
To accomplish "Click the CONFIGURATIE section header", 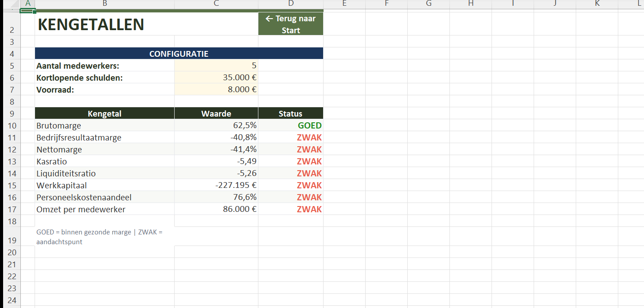I will tap(179, 54).
